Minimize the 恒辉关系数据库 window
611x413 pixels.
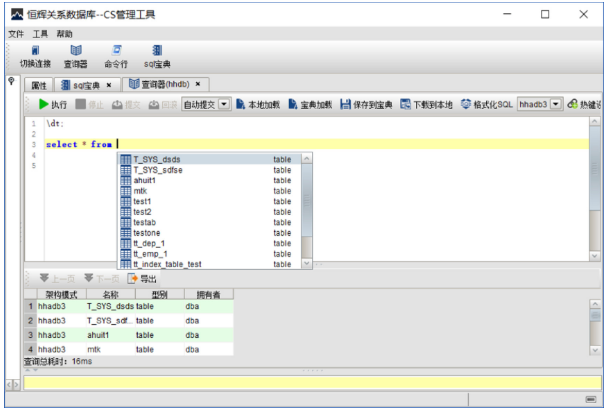(507, 14)
